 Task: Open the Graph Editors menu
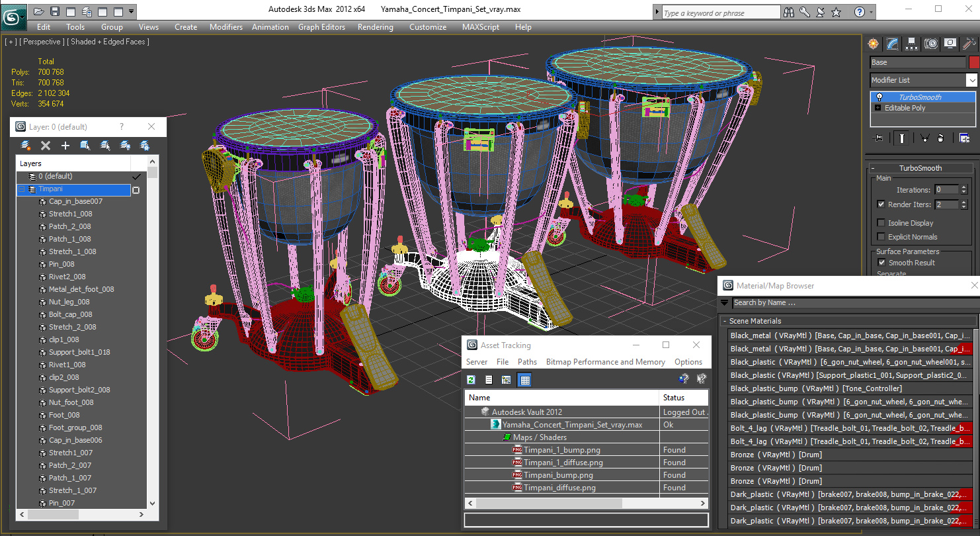pos(321,27)
